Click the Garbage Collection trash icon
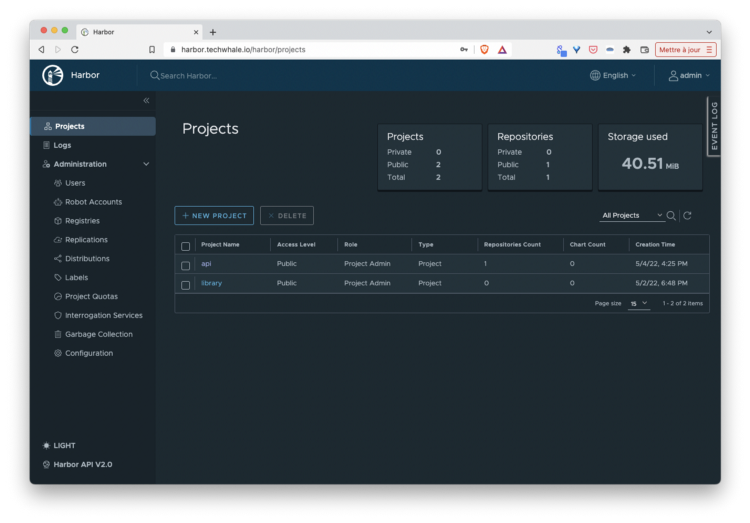This screenshot has width=750, height=523. [x=58, y=334]
